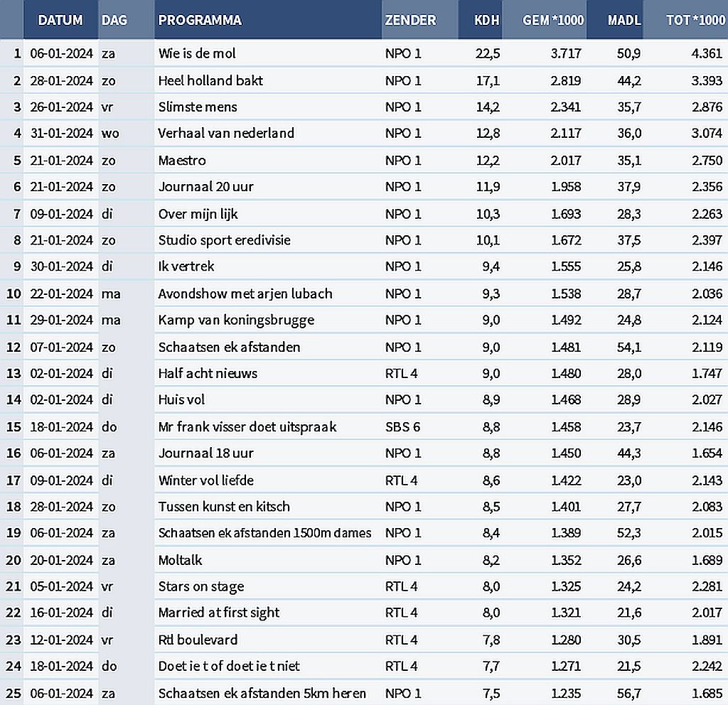Select program 'Maestro'

tap(182, 161)
